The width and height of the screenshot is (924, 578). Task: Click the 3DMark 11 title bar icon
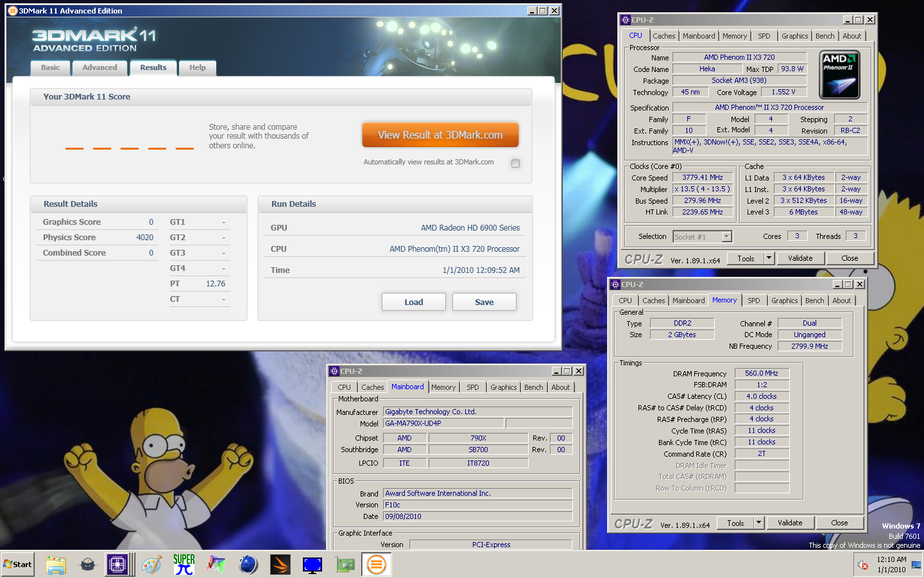pyautogui.click(x=12, y=10)
